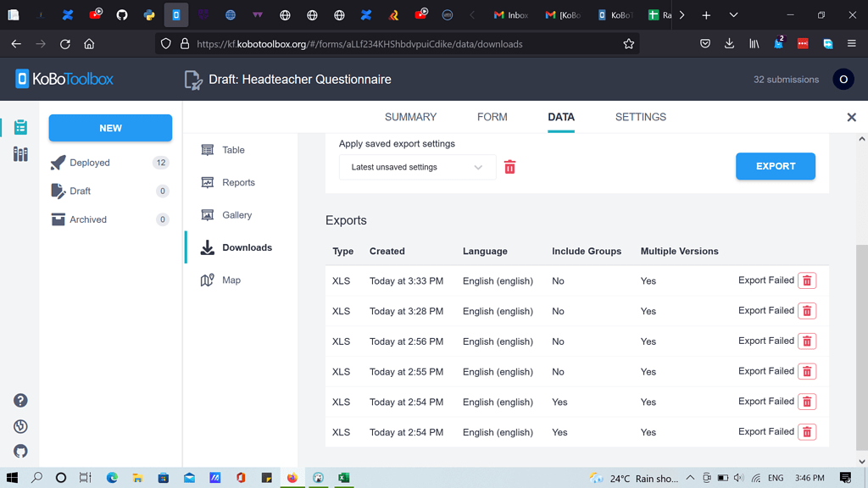Expand hidden icons in the system tray

(x=690, y=477)
